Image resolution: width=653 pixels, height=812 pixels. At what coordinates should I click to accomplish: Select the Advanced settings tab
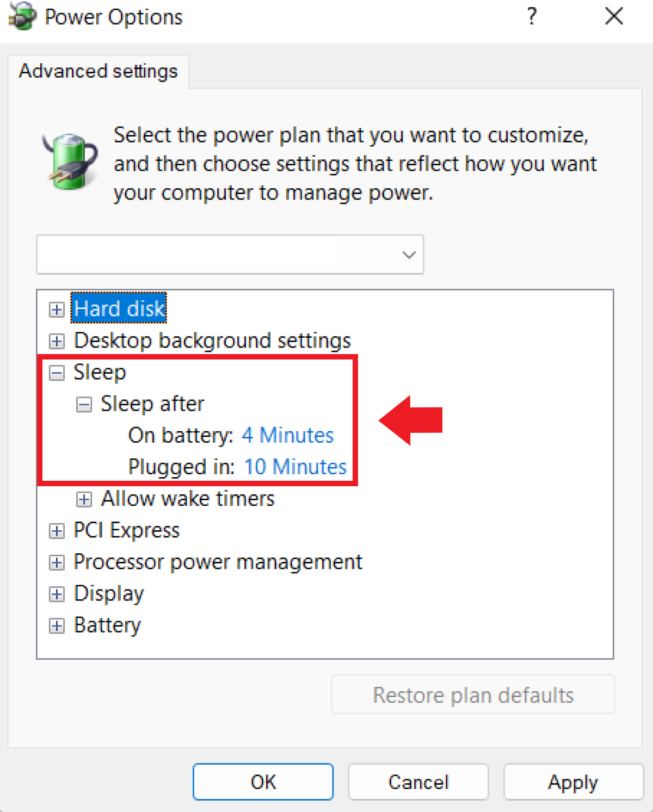(x=98, y=71)
